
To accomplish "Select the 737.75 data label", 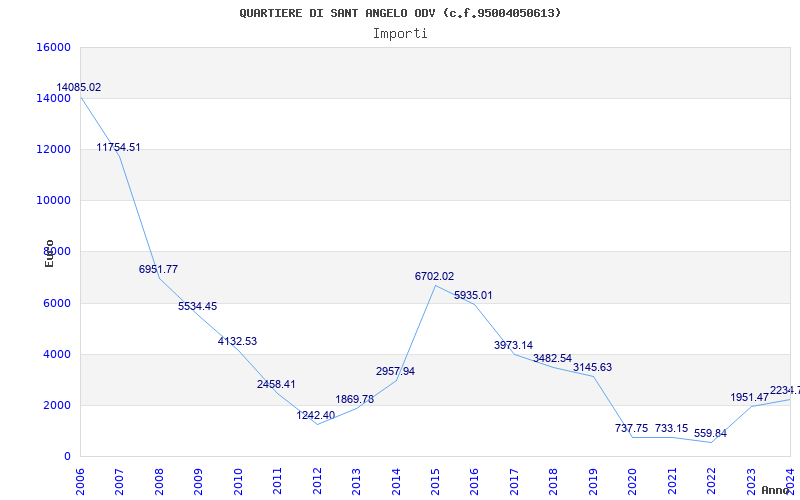I will 632,429.
